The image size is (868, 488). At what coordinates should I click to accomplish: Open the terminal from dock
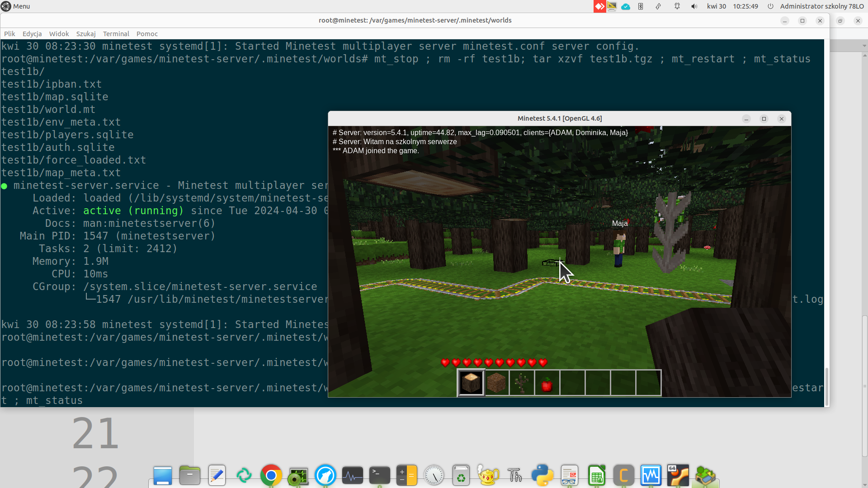coord(380,475)
